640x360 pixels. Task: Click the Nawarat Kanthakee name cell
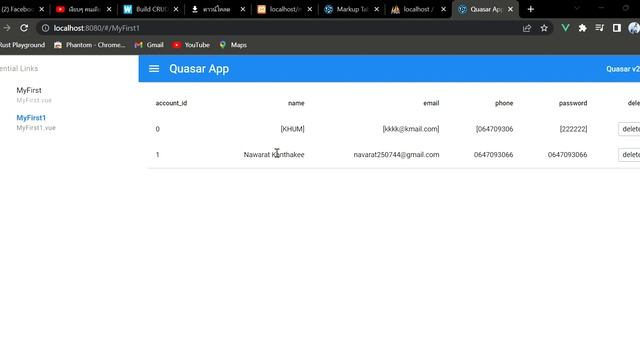(x=274, y=155)
